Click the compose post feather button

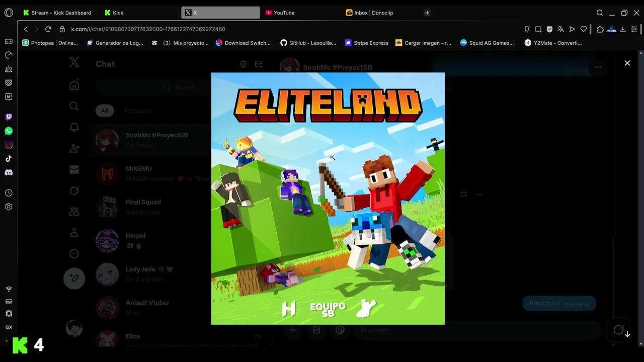(x=74, y=278)
